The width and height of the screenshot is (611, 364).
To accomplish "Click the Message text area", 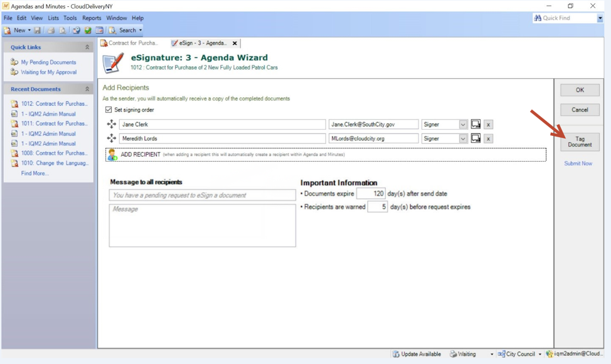I will 202,226.
